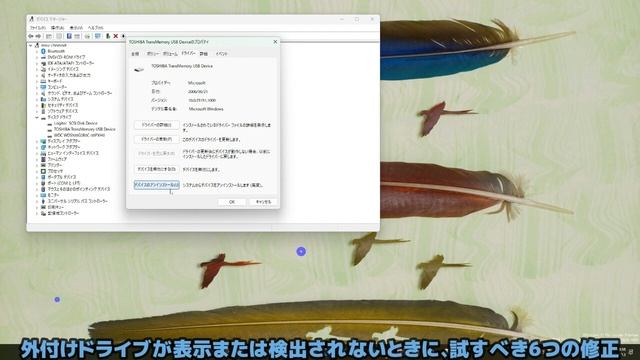Click the show/hide console tree toolbar icon
The height and width of the screenshot is (360, 640).
(x=49, y=36)
